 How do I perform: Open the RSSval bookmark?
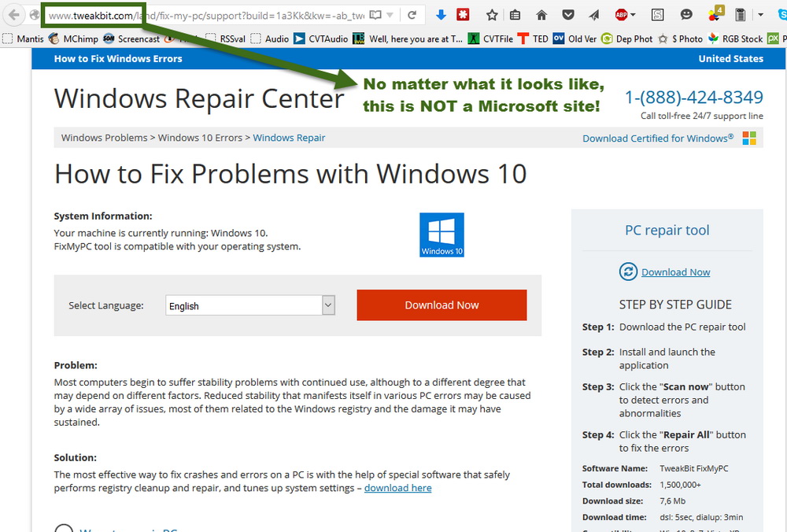click(x=226, y=39)
